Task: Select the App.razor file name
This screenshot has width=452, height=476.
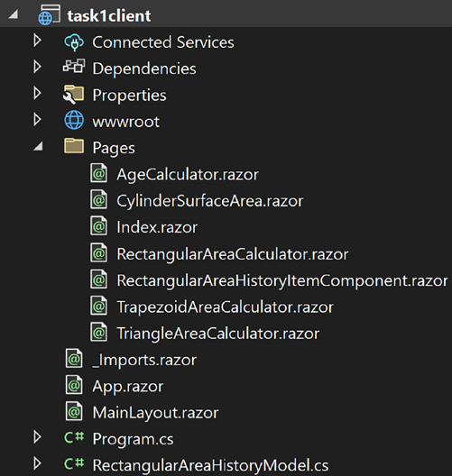Action: coord(128,387)
